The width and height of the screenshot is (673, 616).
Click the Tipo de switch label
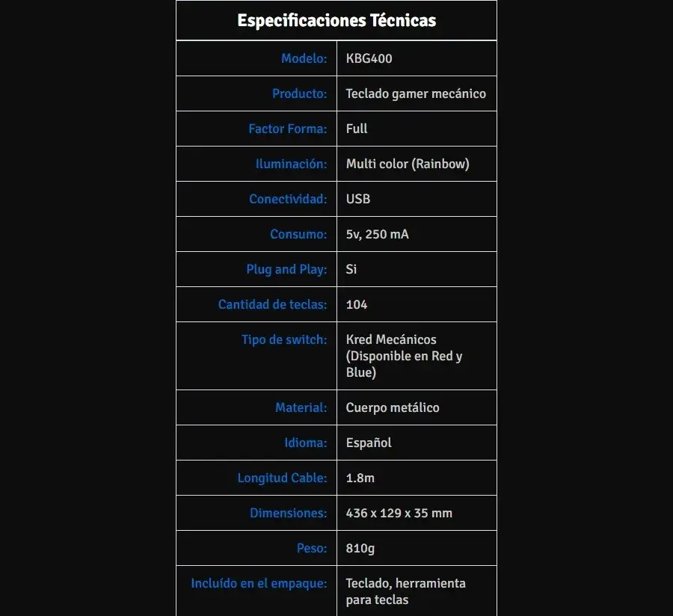pyautogui.click(x=283, y=339)
